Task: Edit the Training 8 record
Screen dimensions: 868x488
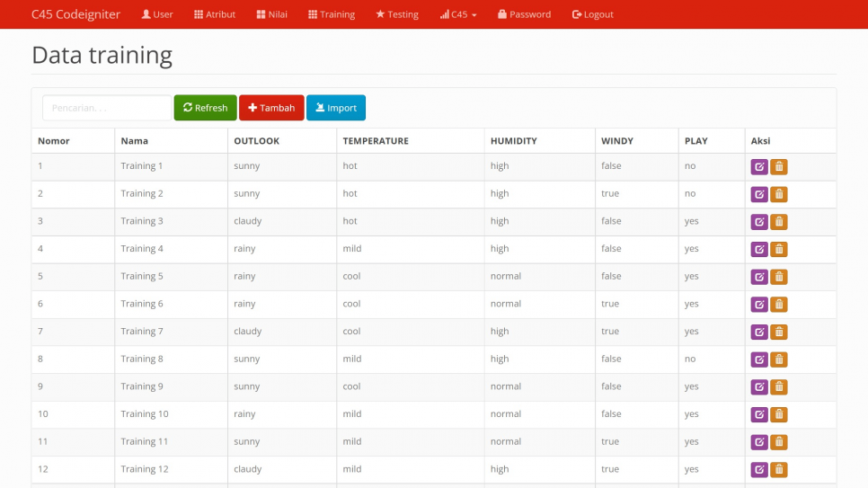Action: coord(759,359)
